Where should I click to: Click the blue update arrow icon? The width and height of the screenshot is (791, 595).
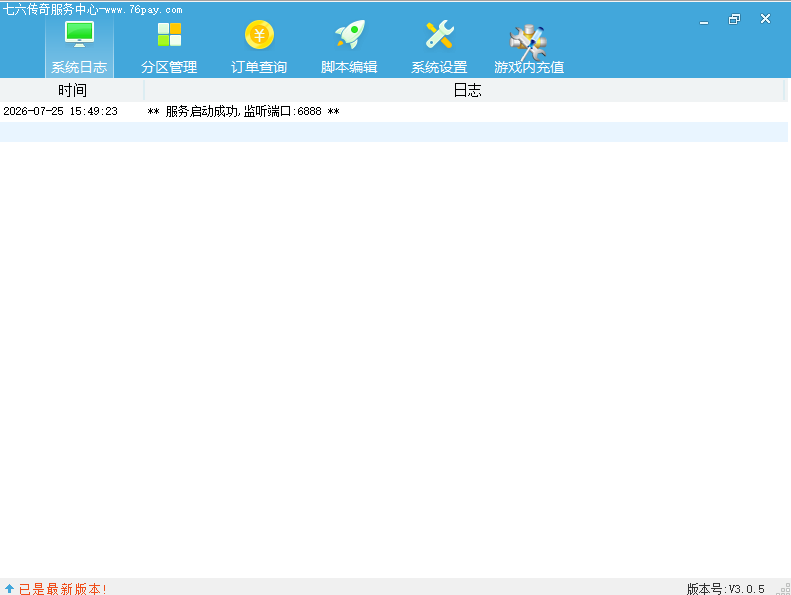tap(9, 588)
